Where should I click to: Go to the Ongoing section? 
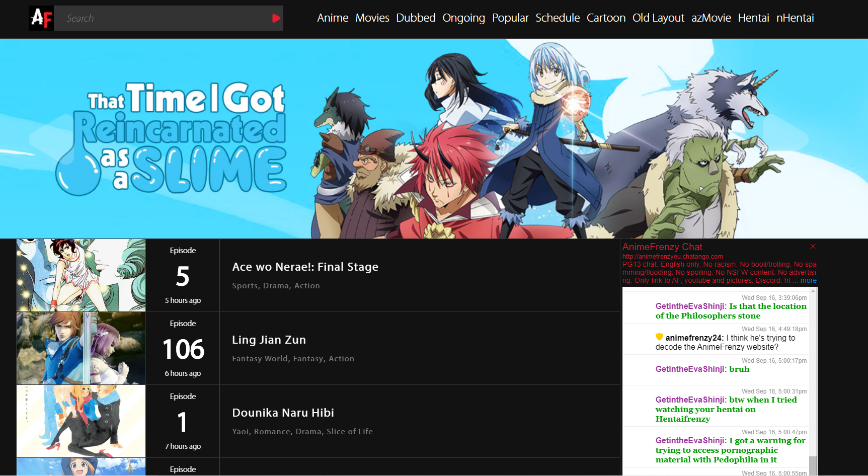[463, 18]
